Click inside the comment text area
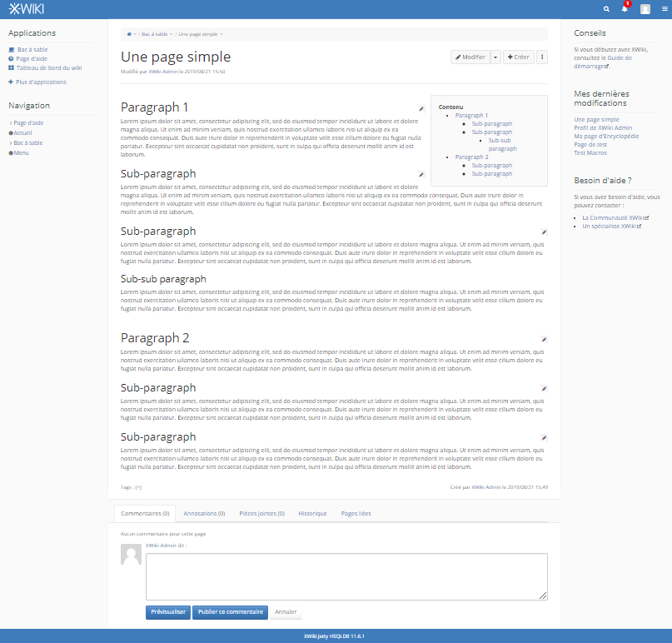Screen dimensions: 672x643 (346, 576)
